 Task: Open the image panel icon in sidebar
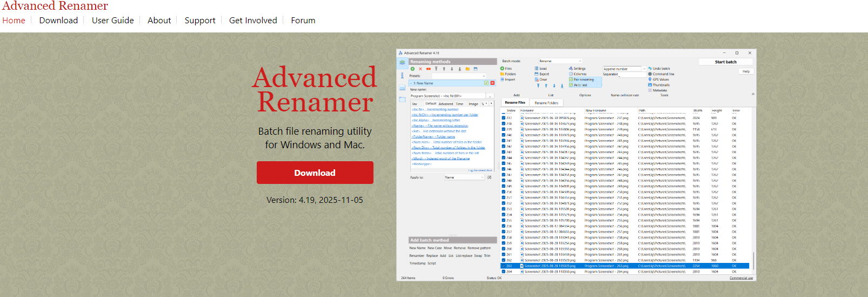pos(402,87)
